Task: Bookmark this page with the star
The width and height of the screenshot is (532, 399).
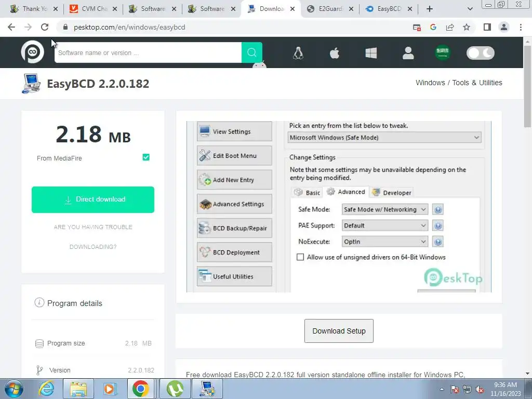Action: 467,27
